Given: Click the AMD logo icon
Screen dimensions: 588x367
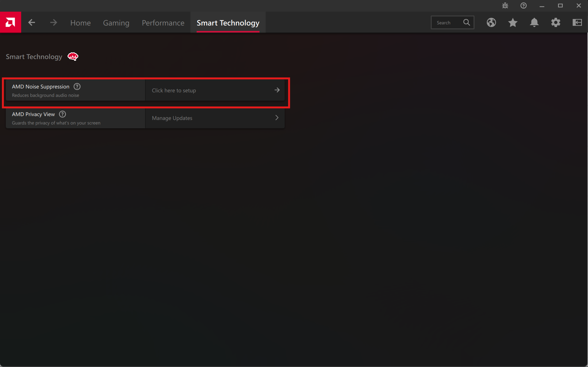Looking at the screenshot, I should click(10, 22).
